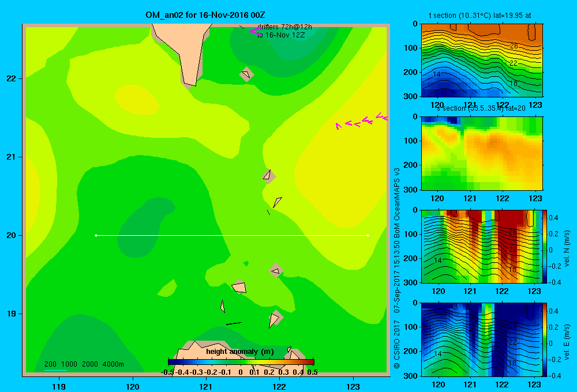Click latitude label 22 on the main map axis
Screen dimensions: 577x392
(12, 78)
